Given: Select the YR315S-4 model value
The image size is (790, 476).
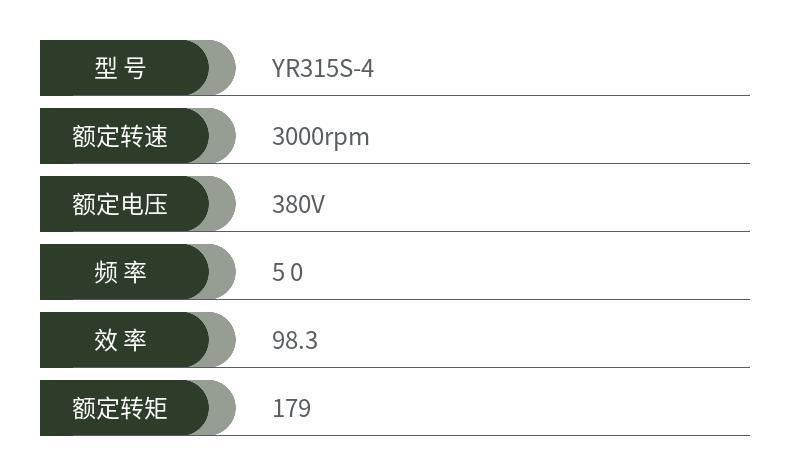Looking at the screenshot, I should [323, 69].
